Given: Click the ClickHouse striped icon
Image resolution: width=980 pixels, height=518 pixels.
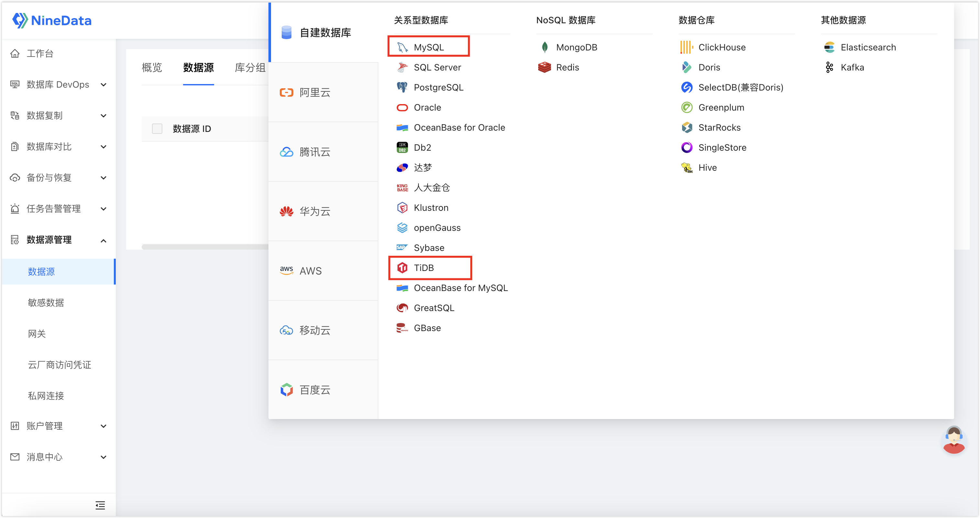Looking at the screenshot, I should point(687,47).
